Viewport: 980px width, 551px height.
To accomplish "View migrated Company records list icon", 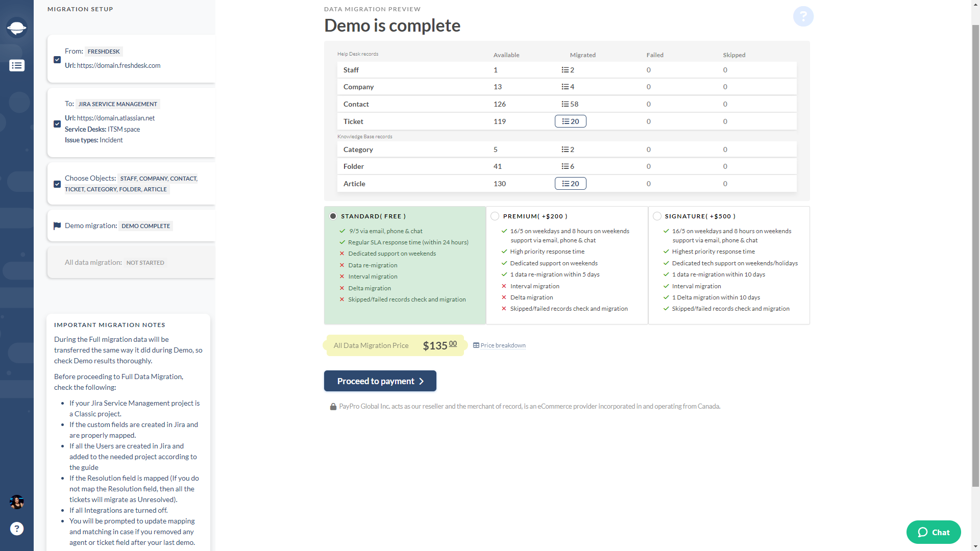I will point(565,87).
